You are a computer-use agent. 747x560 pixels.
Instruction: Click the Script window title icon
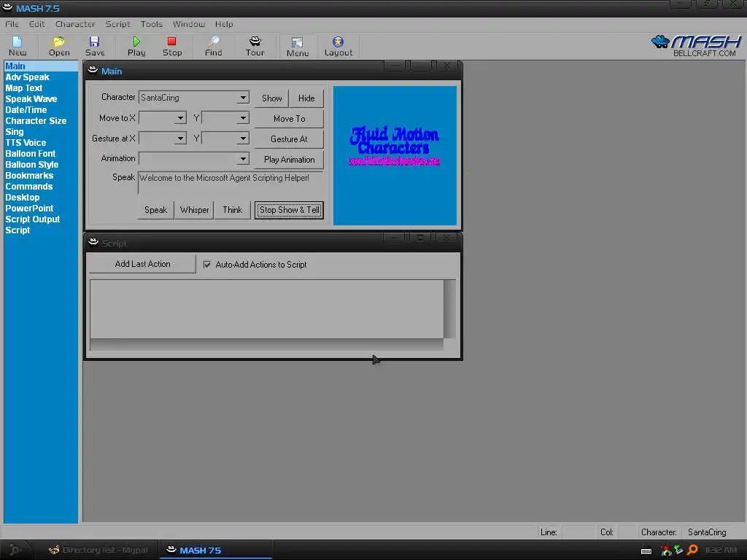point(93,242)
